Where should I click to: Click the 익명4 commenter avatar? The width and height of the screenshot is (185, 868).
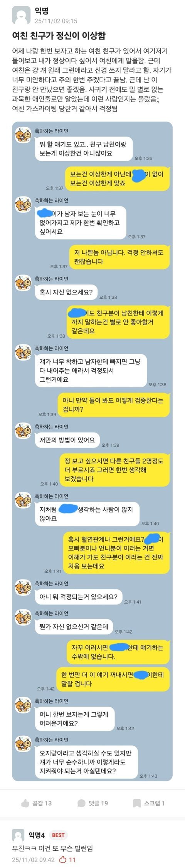[x=18, y=835]
